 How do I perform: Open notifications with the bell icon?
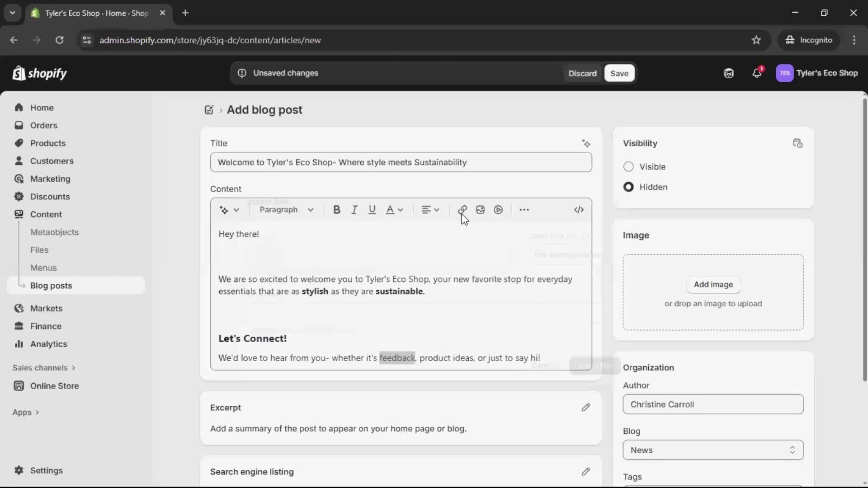point(757,73)
